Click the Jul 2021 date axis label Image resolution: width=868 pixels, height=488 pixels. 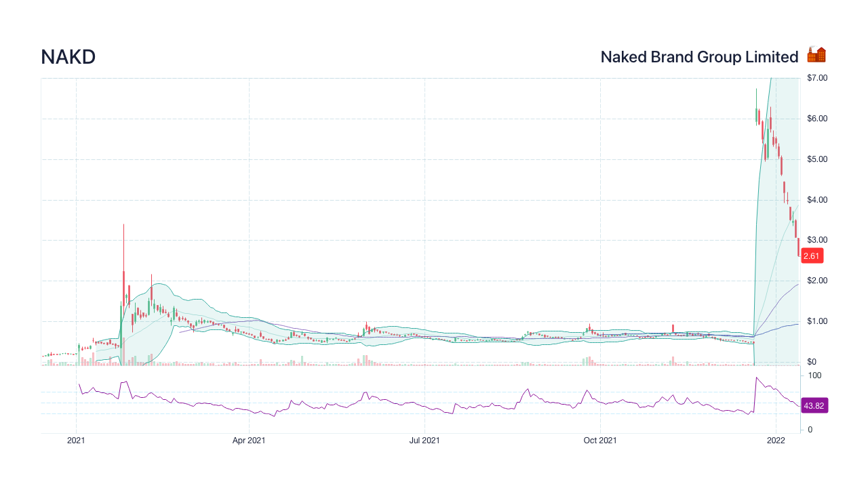(x=425, y=441)
